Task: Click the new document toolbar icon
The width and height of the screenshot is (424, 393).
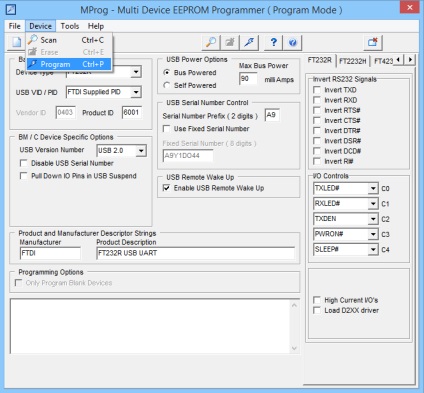Action: [16, 42]
